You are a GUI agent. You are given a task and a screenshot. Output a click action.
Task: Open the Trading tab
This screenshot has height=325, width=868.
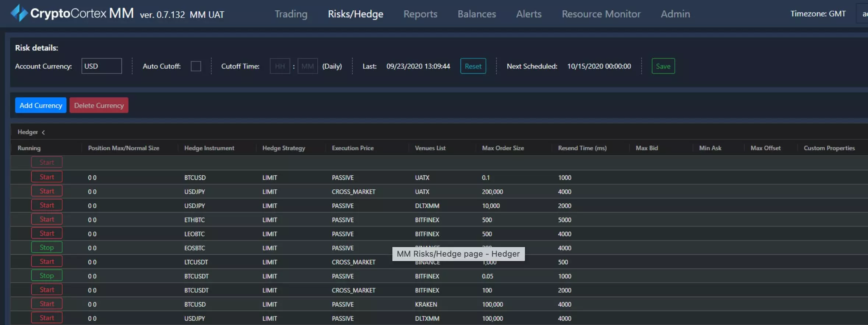tap(291, 14)
